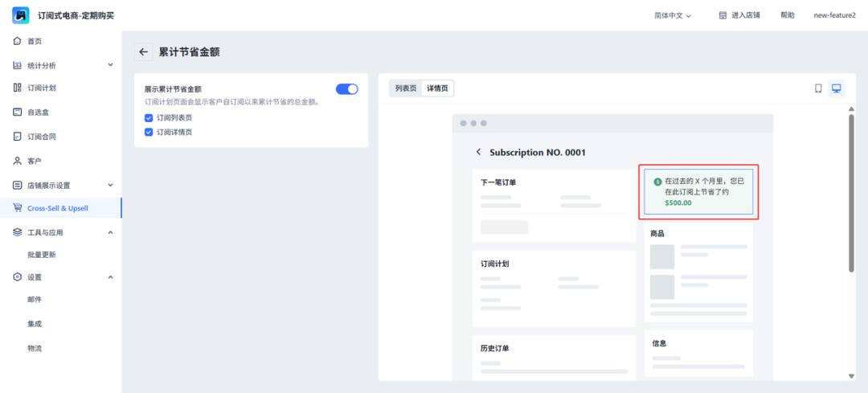Open the 帮助 help link
The height and width of the screenshot is (393, 868).
787,15
